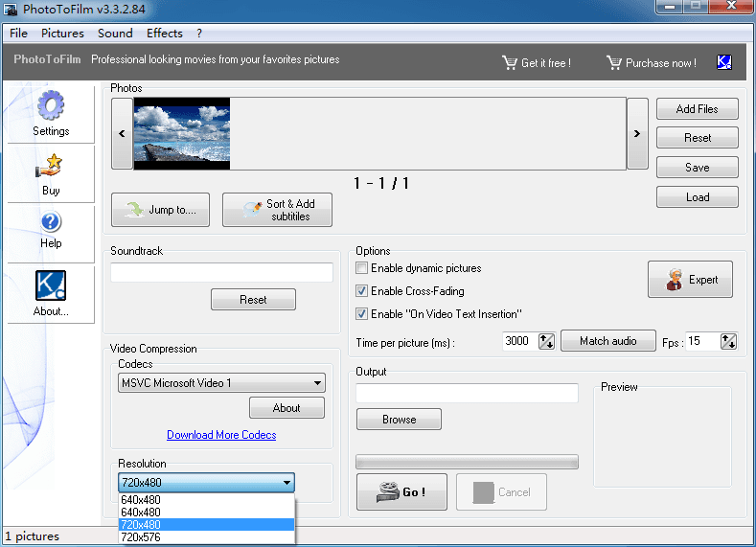Viewport: 756px width, 547px height.
Task: Adjust the Time per picture stepper
Action: [x=546, y=341]
